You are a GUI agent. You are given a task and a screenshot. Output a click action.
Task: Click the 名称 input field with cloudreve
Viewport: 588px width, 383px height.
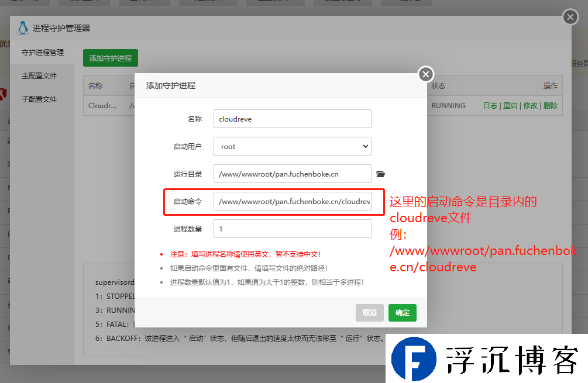click(x=292, y=119)
